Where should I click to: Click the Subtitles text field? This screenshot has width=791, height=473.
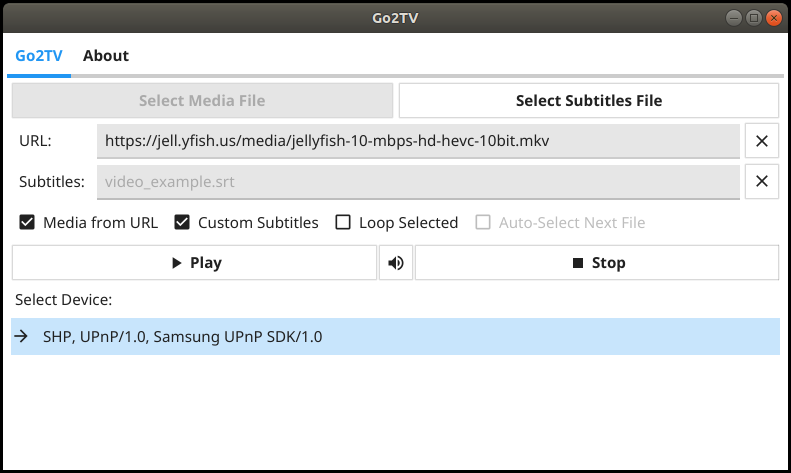pos(418,182)
